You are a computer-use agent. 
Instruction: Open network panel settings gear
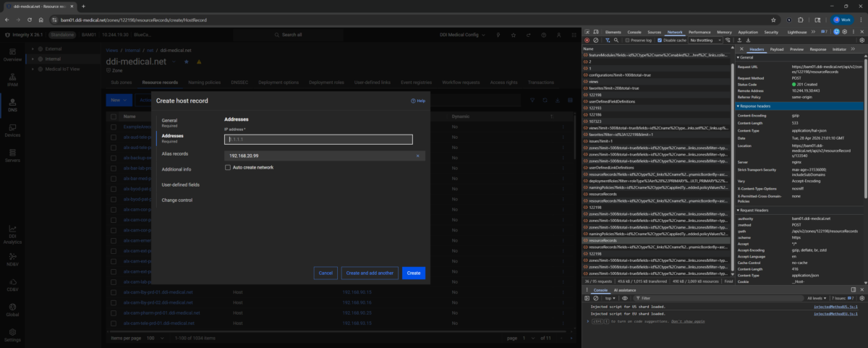click(x=861, y=41)
